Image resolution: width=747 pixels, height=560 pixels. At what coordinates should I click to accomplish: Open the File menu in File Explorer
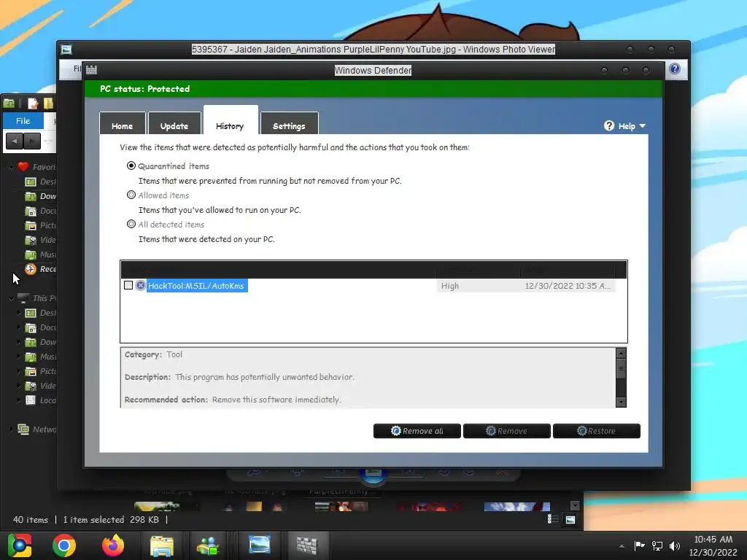click(23, 121)
